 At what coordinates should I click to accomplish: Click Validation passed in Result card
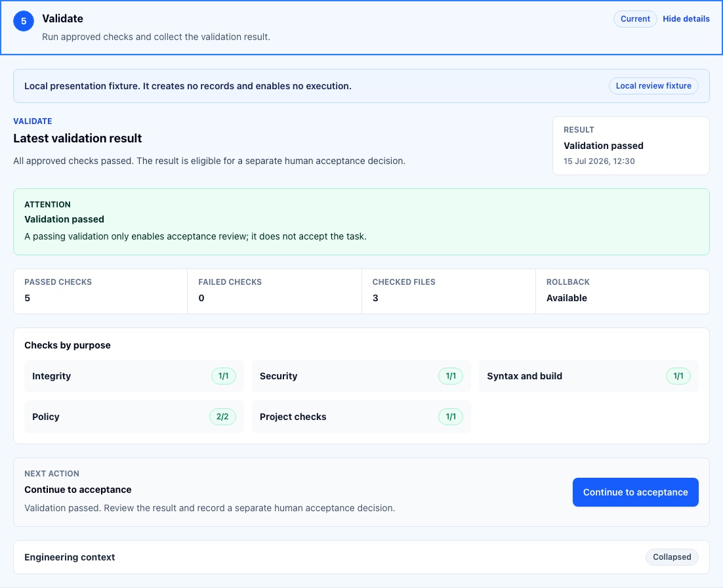click(603, 146)
